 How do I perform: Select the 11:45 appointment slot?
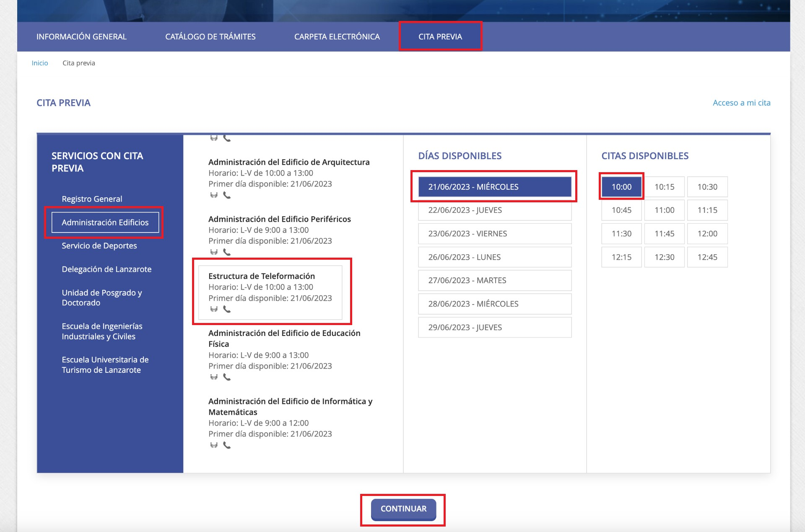665,234
